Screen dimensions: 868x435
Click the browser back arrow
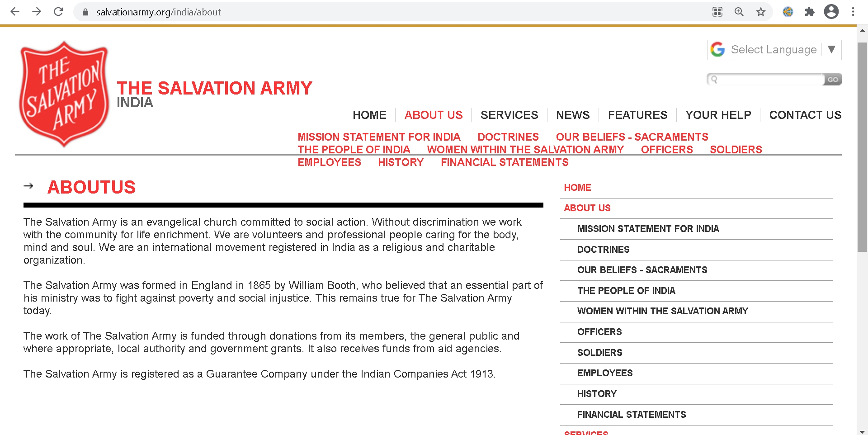15,12
